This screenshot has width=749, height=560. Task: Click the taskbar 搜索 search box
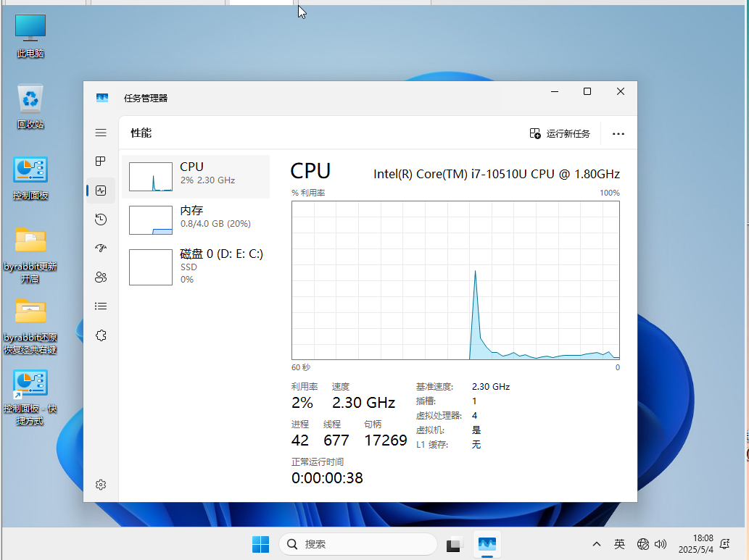click(x=357, y=544)
